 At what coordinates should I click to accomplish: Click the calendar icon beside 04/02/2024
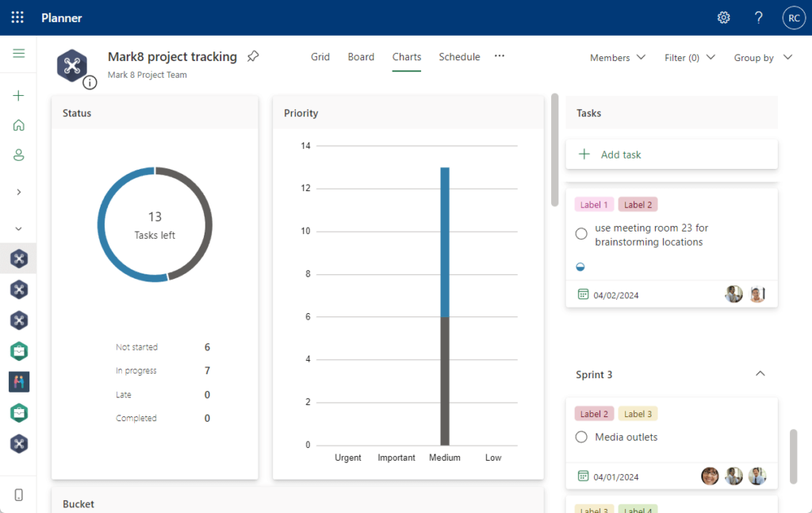pyautogui.click(x=583, y=294)
